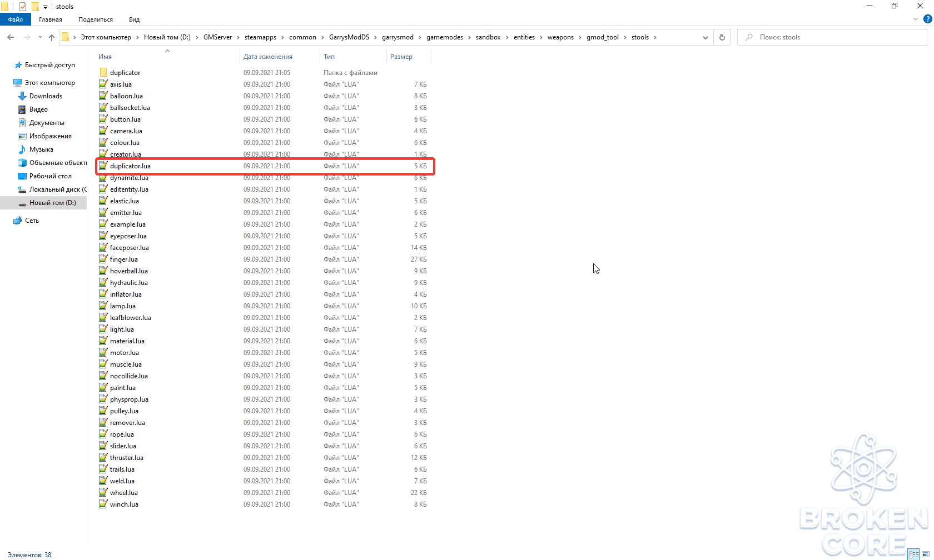This screenshot has width=934, height=560.
Task: Select Рабочий стол in sidebar
Action: click(x=50, y=176)
